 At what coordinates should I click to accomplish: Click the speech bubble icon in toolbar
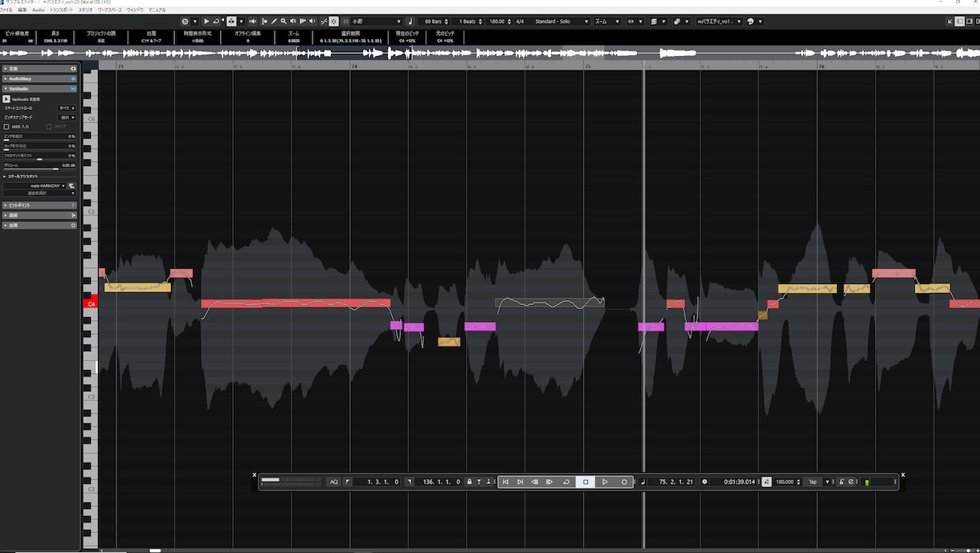750,21
